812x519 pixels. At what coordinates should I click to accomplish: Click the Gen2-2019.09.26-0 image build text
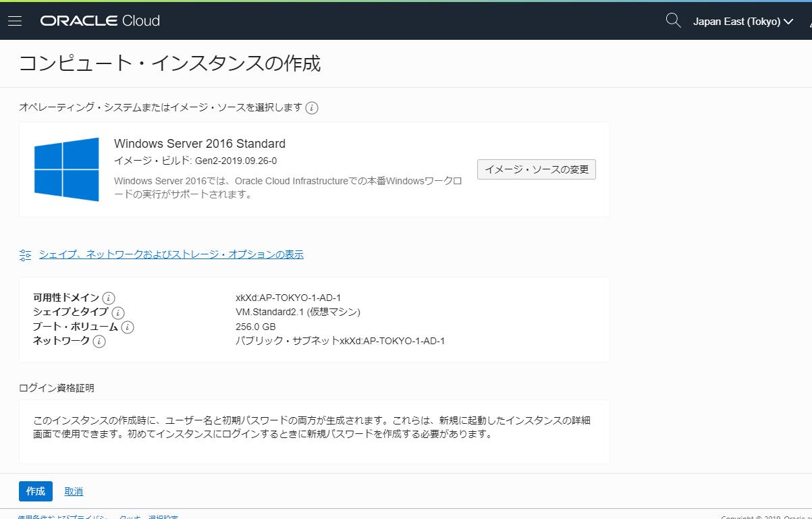235,161
